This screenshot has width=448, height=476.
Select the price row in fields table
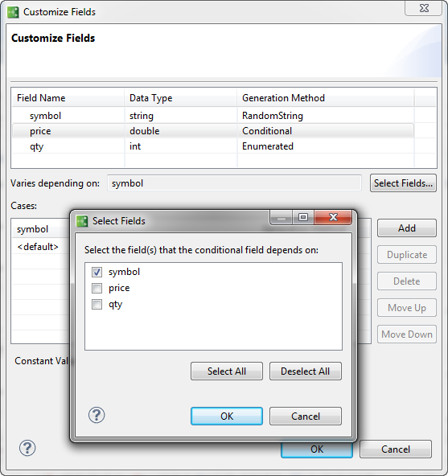(213, 131)
